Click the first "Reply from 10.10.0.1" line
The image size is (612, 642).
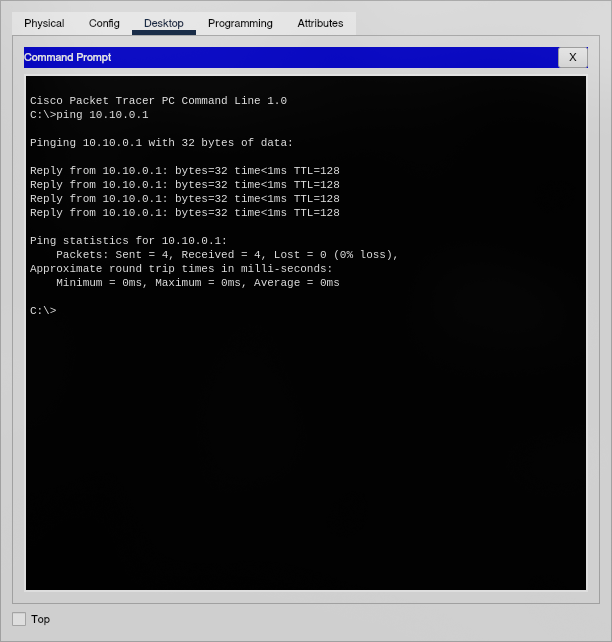coord(184,171)
